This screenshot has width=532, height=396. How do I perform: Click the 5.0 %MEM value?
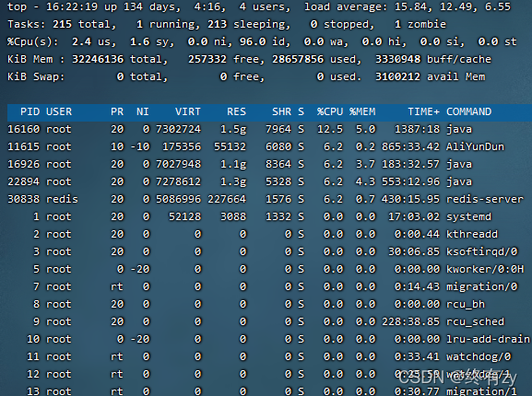pyautogui.click(x=365, y=130)
